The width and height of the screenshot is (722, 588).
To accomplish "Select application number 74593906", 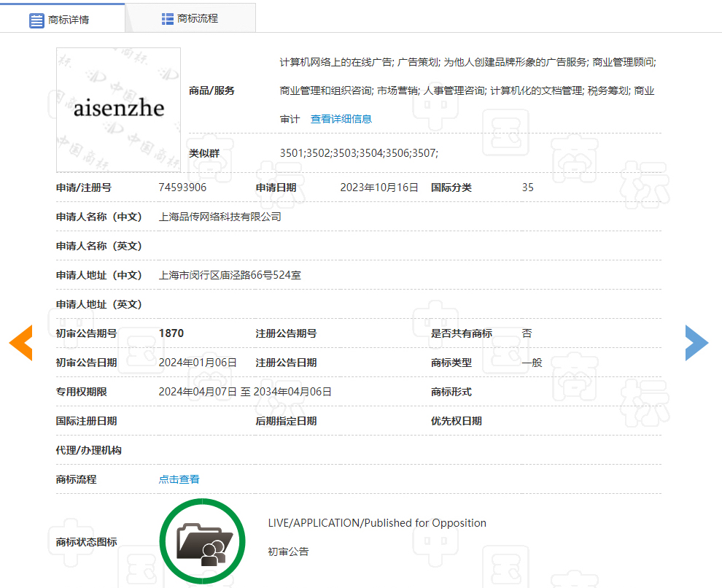I will pos(182,187).
